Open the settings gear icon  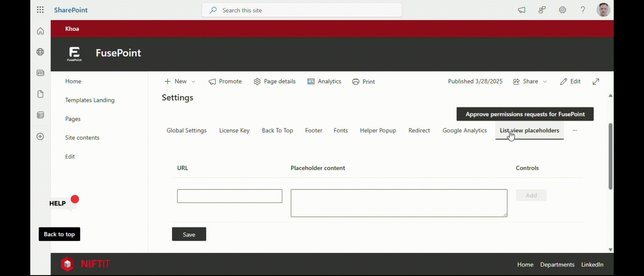(x=562, y=10)
